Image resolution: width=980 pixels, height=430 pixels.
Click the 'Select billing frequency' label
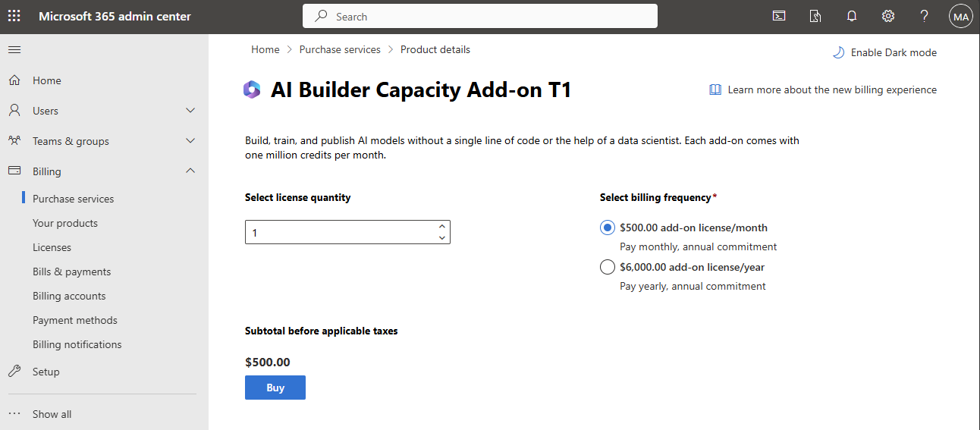[658, 197]
